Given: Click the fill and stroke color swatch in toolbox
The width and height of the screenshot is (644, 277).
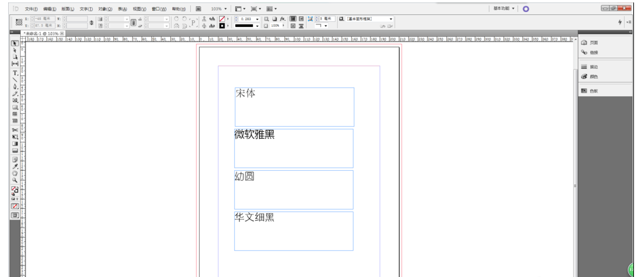Looking at the screenshot, I should (15, 189).
